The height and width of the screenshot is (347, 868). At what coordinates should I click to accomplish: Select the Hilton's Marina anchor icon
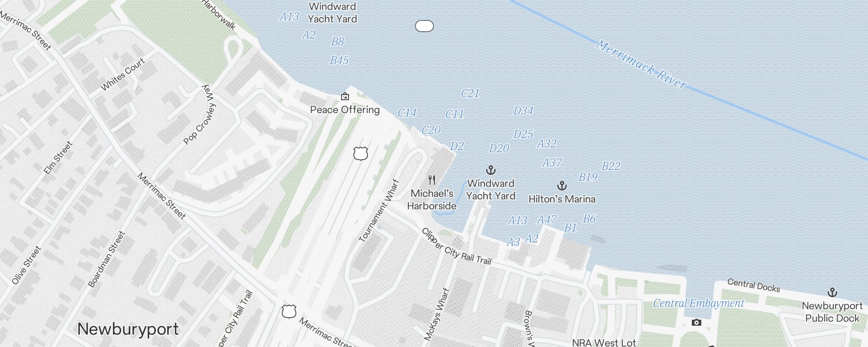click(x=562, y=186)
